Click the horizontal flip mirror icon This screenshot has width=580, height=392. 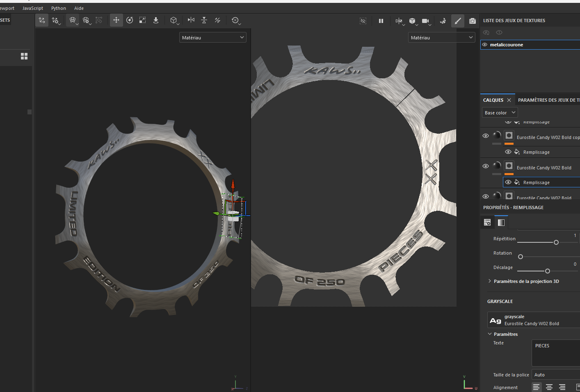[191, 20]
